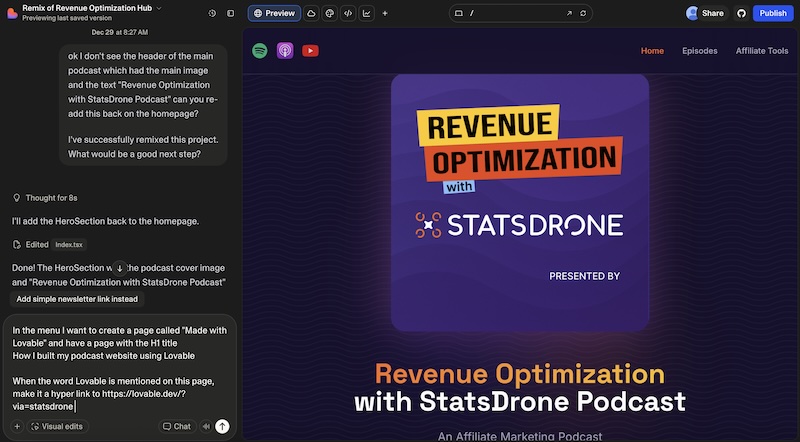Open preview in new tab arrow
This screenshot has width=800, height=442.
(569, 13)
